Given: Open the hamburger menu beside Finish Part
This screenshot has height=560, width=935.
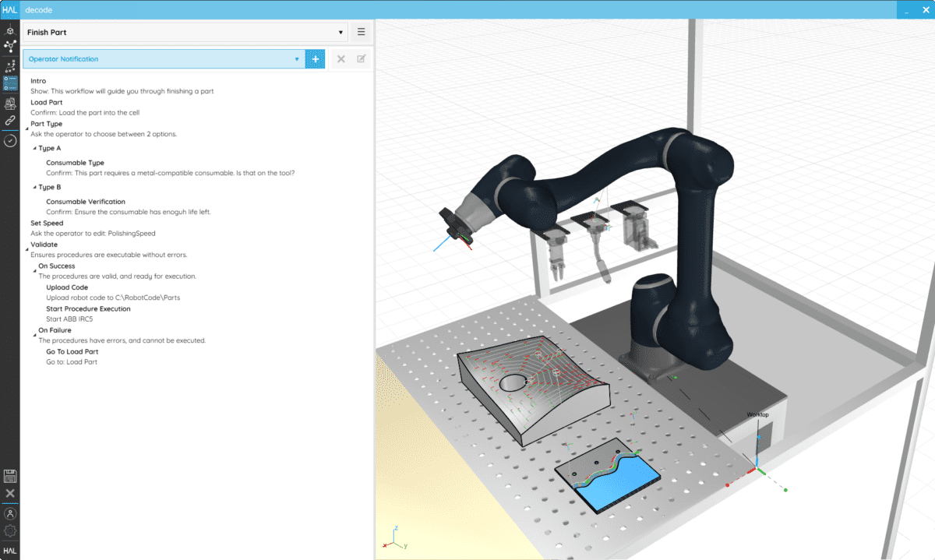Looking at the screenshot, I should click(361, 32).
